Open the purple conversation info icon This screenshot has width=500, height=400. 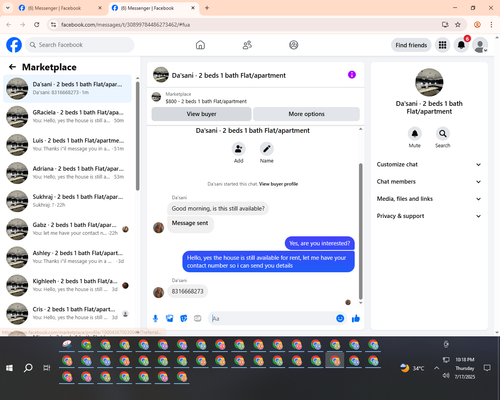point(352,75)
